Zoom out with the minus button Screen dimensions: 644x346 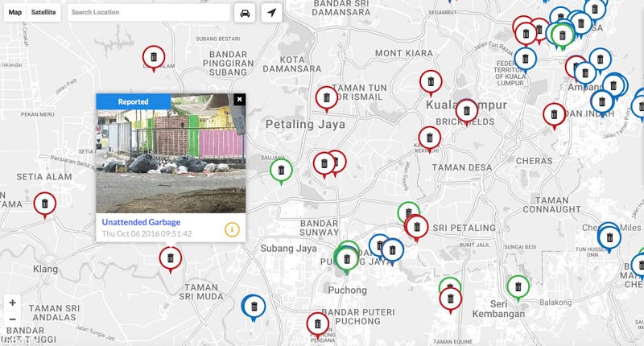click(12, 319)
